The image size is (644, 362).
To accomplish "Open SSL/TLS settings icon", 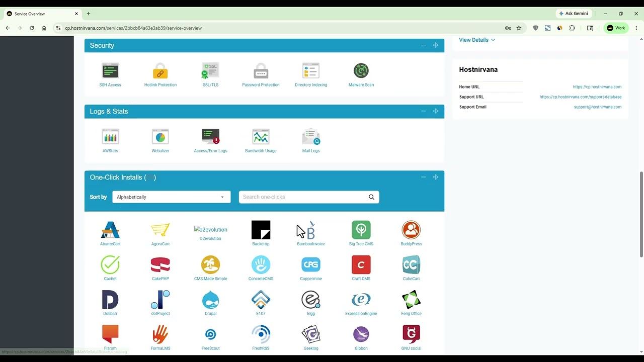I will pos(210,71).
